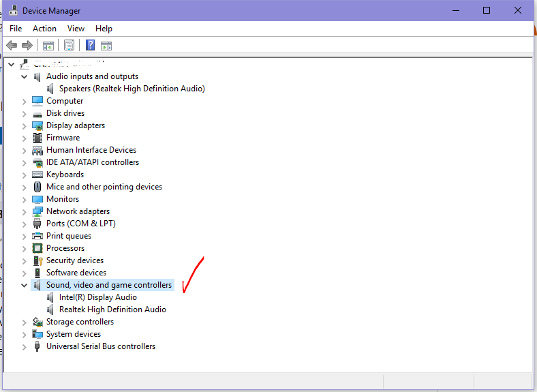Expand the Storage controllers category
The width and height of the screenshot is (537, 392).
[25, 322]
